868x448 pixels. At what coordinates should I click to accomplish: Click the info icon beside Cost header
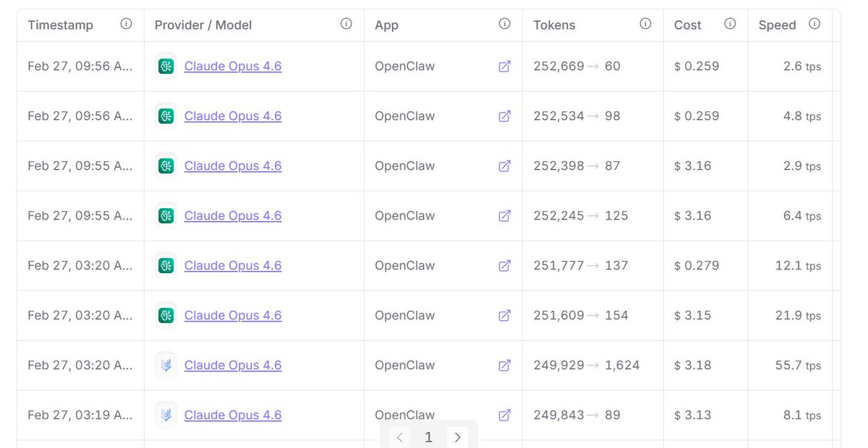coord(730,25)
